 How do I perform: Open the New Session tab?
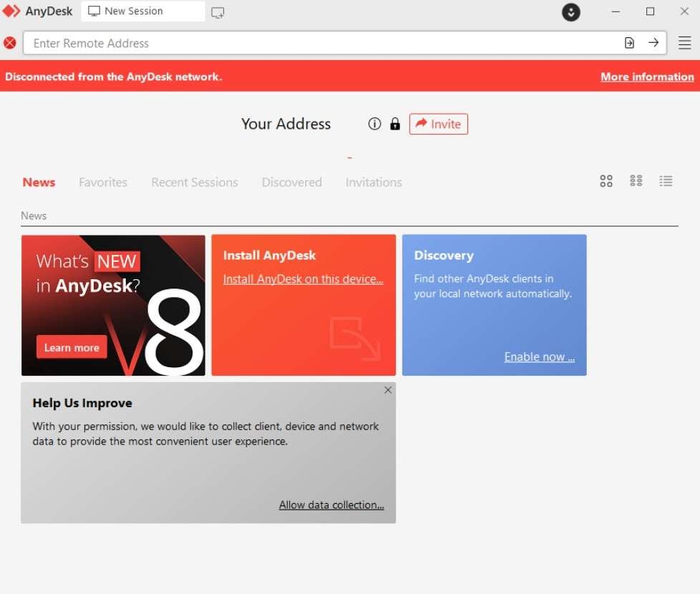[x=143, y=11]
